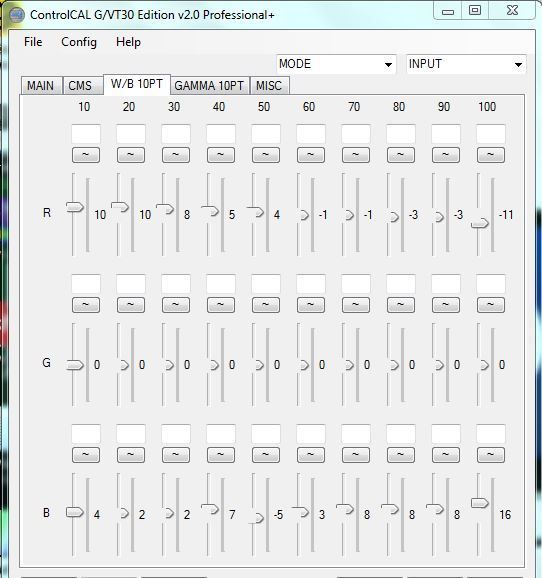Open the Config menu
Screen dimensions: 542x578
79,42
